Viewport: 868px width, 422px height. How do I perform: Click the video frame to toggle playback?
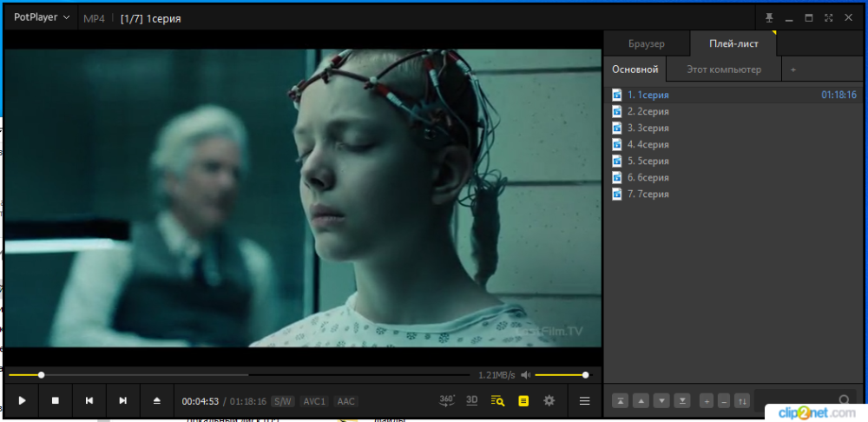coord(303,198)
